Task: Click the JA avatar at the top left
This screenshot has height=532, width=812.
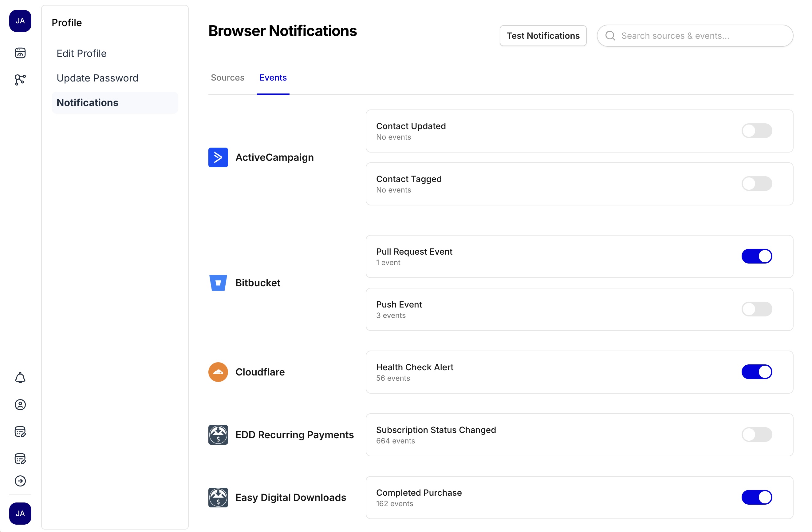Action: coord(20,21)
